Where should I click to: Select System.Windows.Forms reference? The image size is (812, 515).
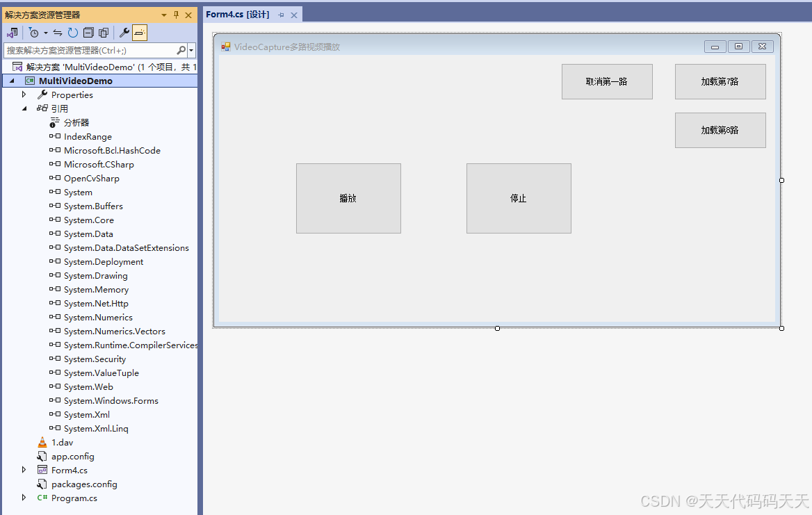[111, 401]
